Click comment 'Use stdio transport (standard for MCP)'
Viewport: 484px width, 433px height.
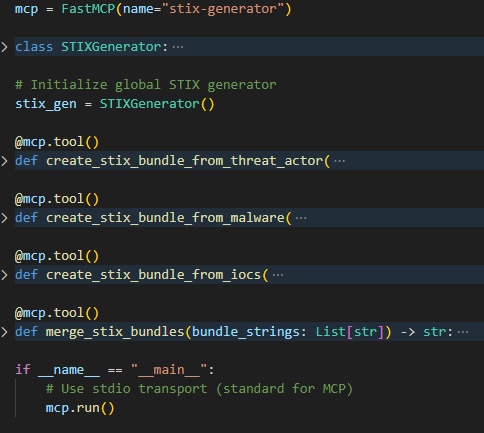199,389
